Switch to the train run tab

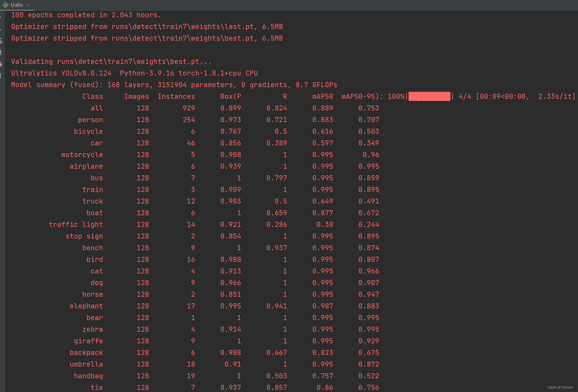[16, 5]
